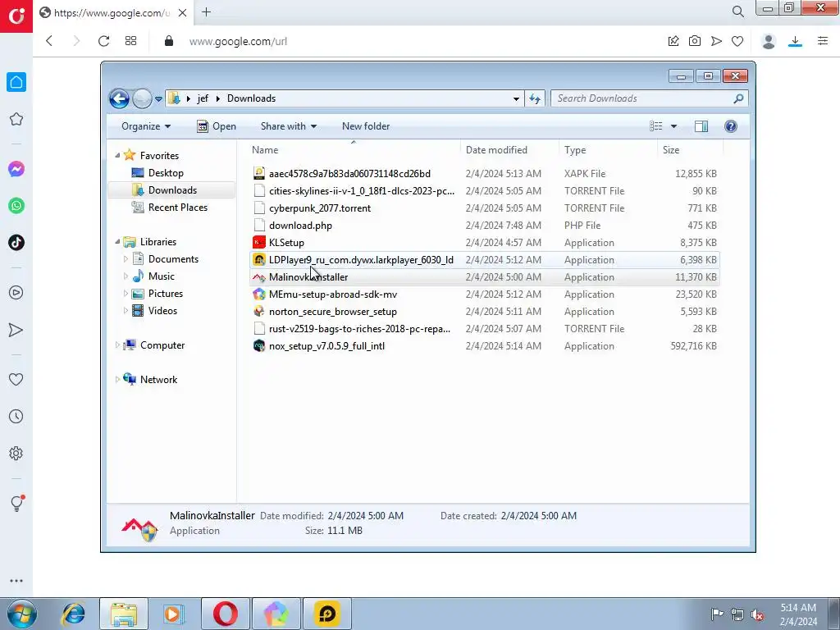Go back in the Explorer window

119,98
